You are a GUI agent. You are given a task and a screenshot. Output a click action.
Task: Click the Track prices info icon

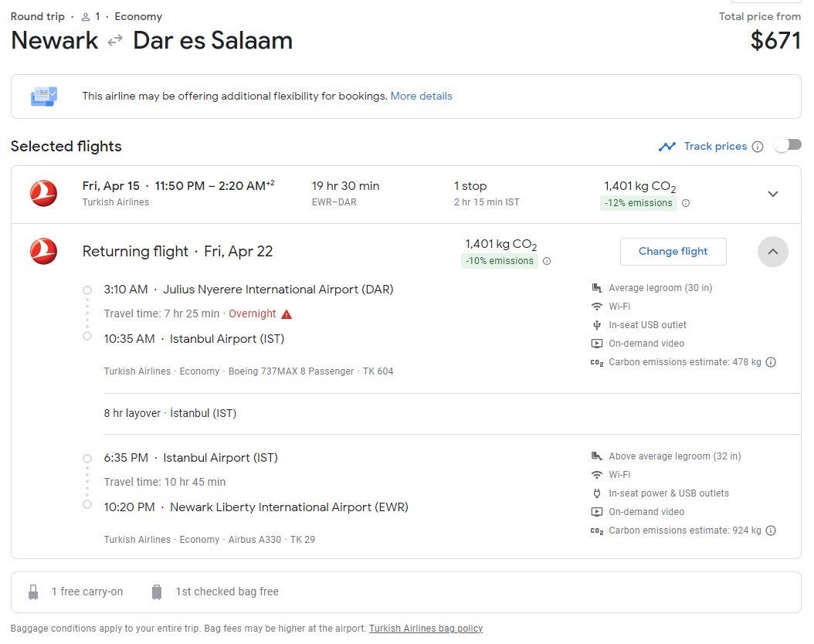[x=758, y=147]
